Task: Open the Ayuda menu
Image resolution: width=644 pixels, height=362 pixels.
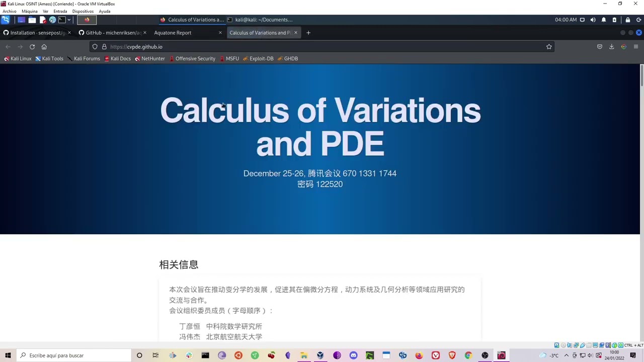Action: 105,11
